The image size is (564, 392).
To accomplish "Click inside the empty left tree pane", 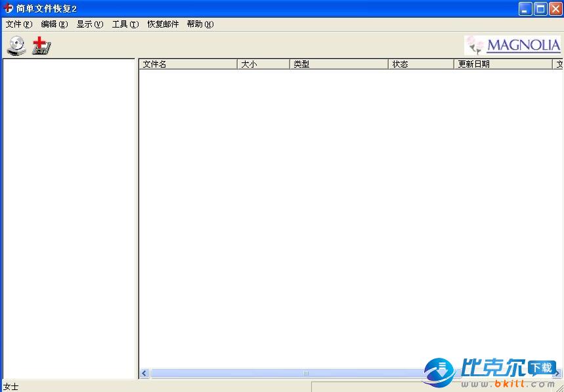I will click(69, 217).
